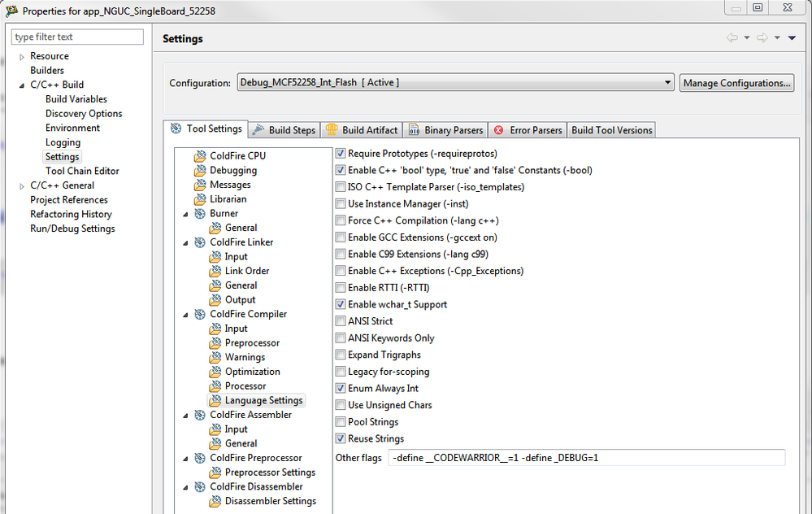Enable the ANSI Strict checkbox
The image size is (812, 514).
(x=341, y=321)
